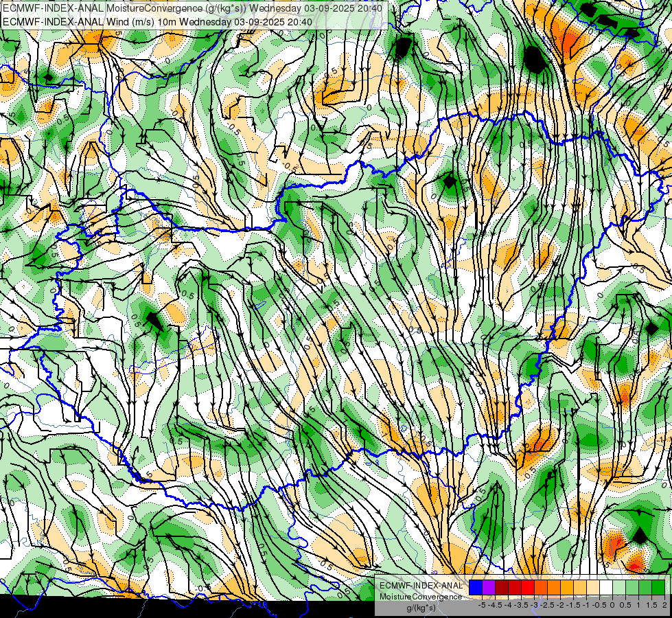Click the purple swatch in the legend
The height and width of the screenshot is (618, 672).
coord(489,588)
